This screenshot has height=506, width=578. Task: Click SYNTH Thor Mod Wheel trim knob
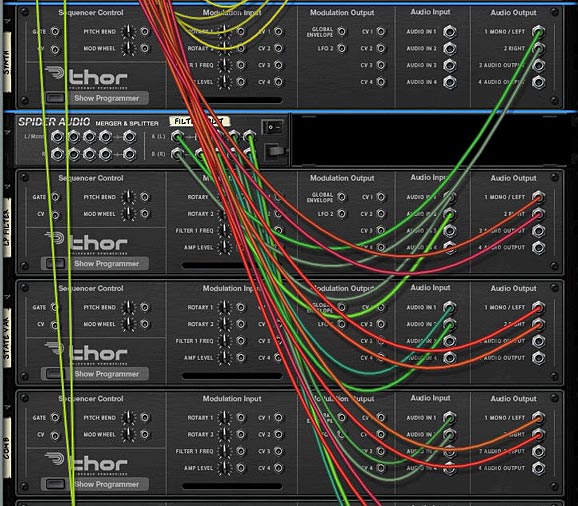[x=128, y=49]
